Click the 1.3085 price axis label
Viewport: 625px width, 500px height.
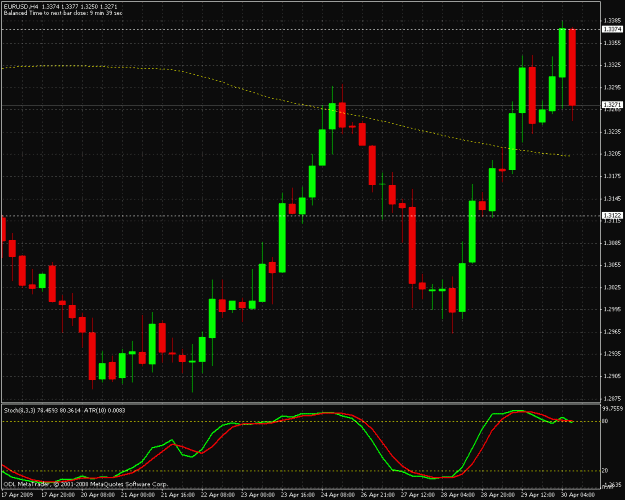(x=612, y=242)
